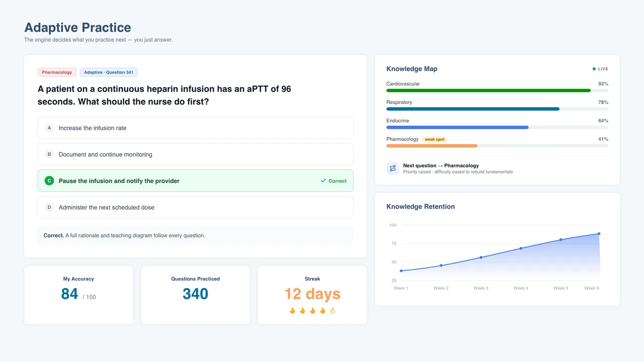
Task: Select answer Increase the infusion rate
Action: point(195,128)
